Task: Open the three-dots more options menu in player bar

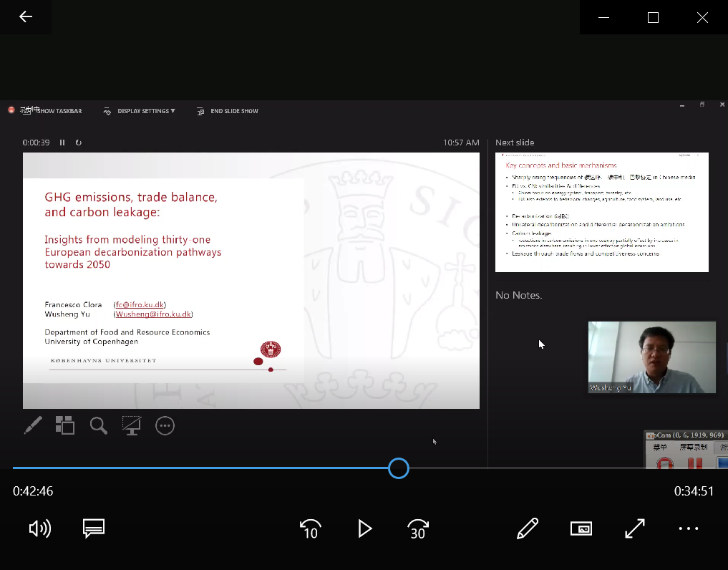Action: [x=688, y=528]
